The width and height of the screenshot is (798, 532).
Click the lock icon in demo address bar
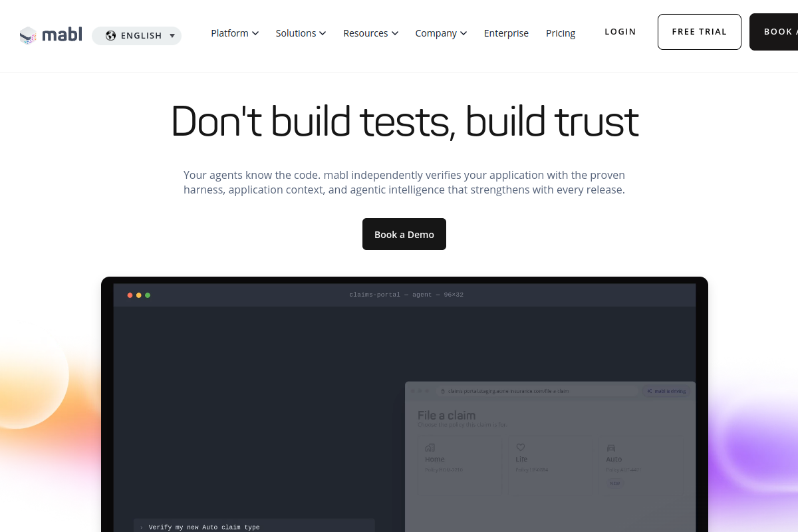click(x=443, y=391)
